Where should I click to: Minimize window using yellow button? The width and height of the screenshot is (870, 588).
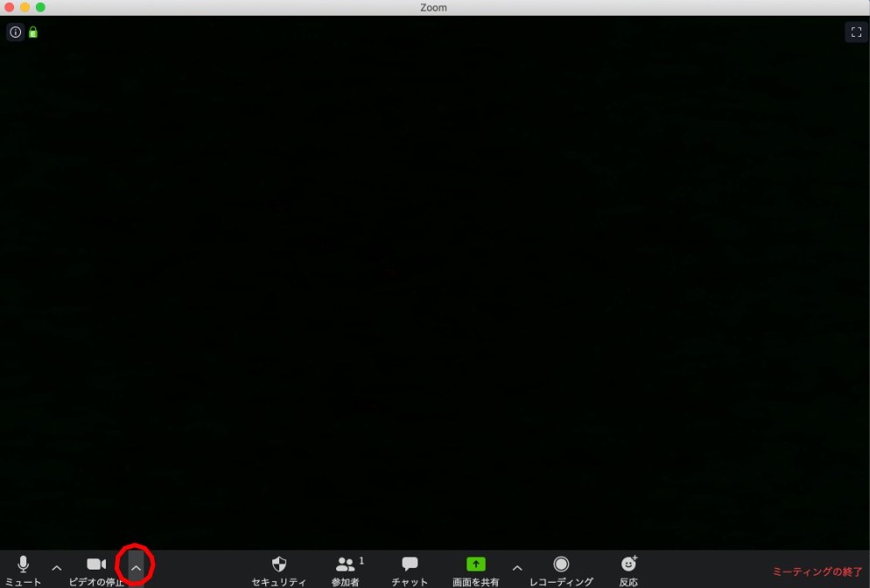tap(25, 7)
